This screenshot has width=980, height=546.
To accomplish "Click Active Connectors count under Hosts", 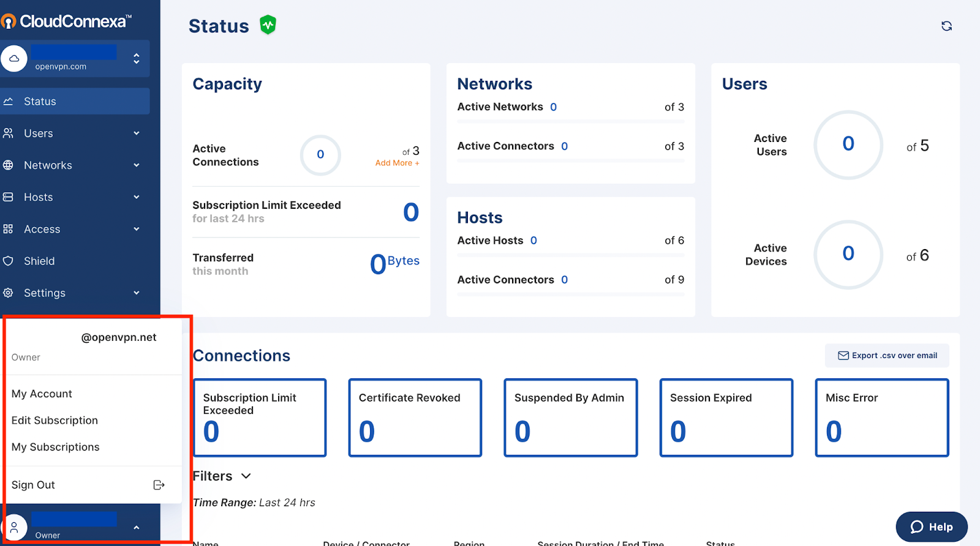I will click(x=565, y=280).
